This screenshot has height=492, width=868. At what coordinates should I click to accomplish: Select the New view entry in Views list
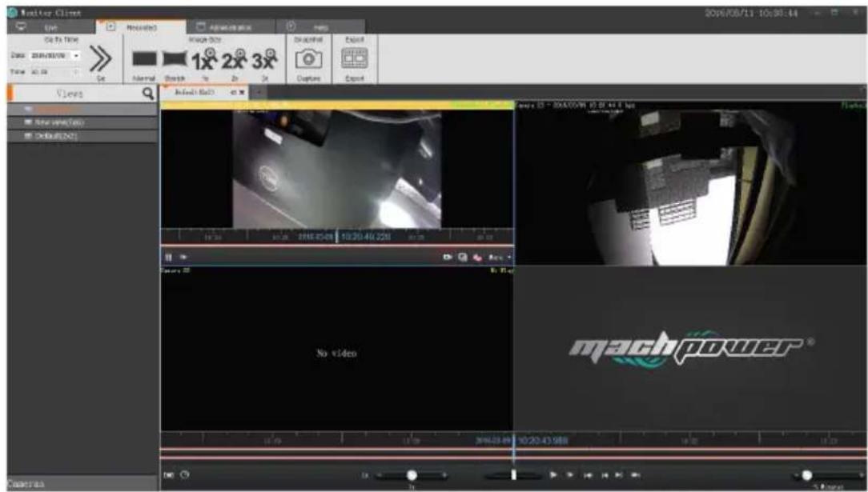[82, 122]
